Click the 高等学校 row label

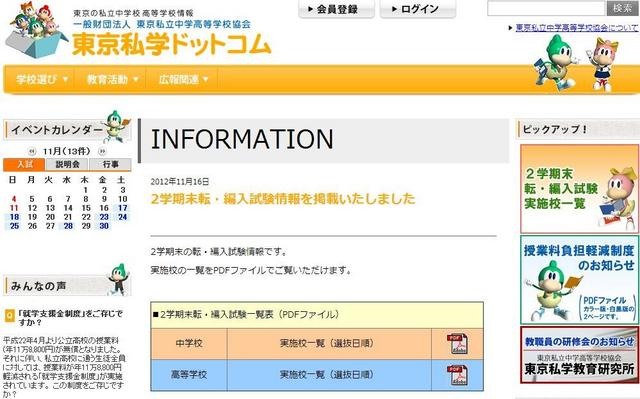coord(189,375)
